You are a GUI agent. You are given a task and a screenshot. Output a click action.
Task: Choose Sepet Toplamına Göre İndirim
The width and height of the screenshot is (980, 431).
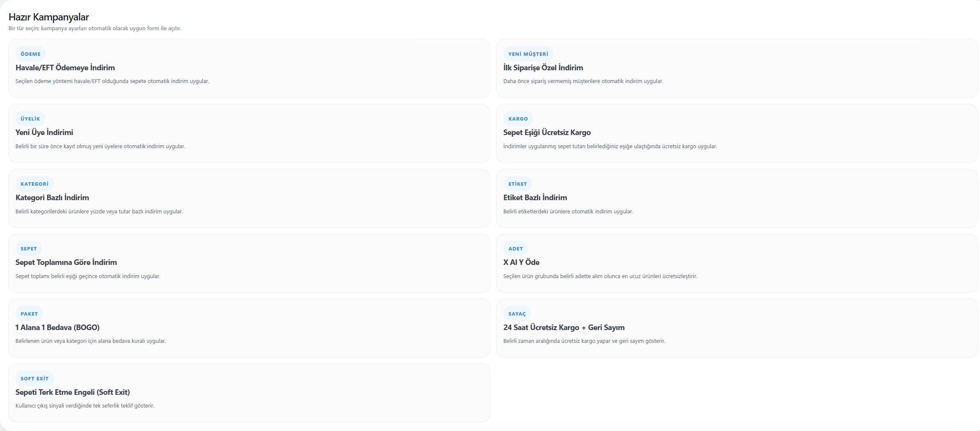(249, 263)
